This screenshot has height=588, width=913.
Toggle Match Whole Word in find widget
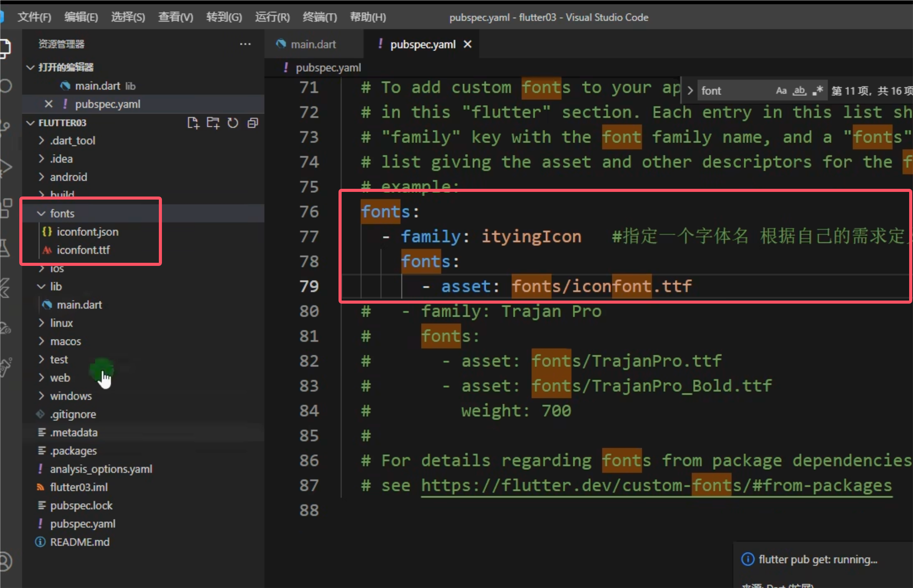tap(799, 91)
